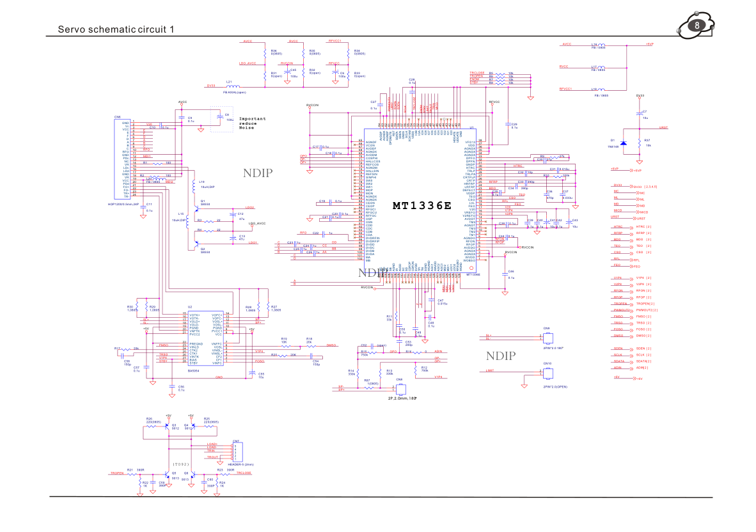
Task: Click the TRCLOSE net label near R23
Action: [244, 473]
